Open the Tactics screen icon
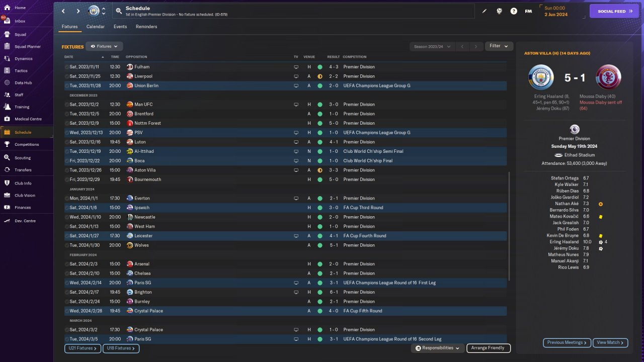Image resolution: width=644 pixels, height=362 pixels. 7,71
